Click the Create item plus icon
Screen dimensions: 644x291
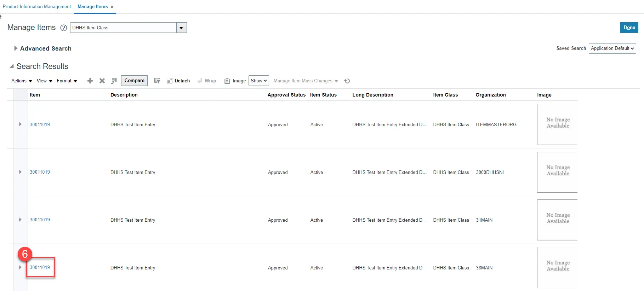[x=90, y=81]
